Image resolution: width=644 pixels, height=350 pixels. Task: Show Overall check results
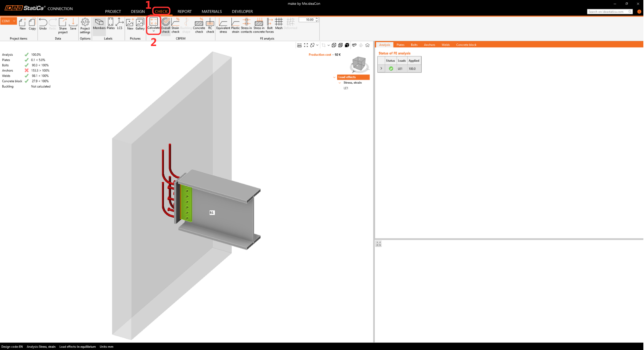point(166,26)
